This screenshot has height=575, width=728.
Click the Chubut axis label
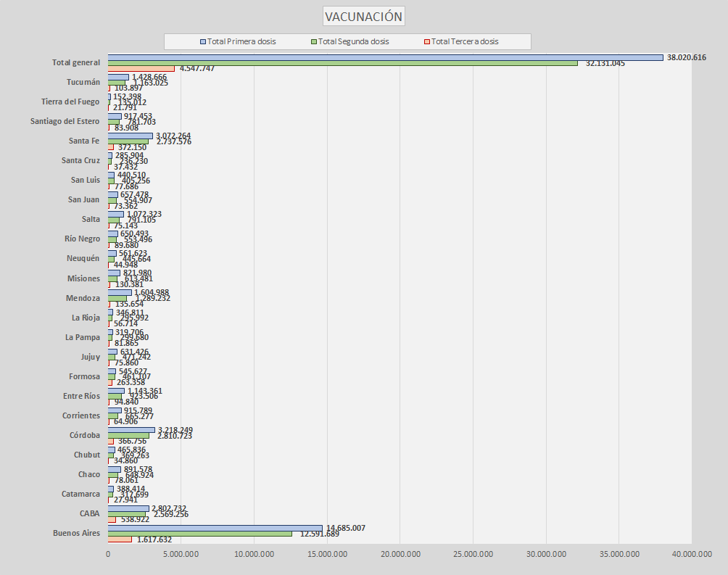pyautogui.click(x=87, y=455)
